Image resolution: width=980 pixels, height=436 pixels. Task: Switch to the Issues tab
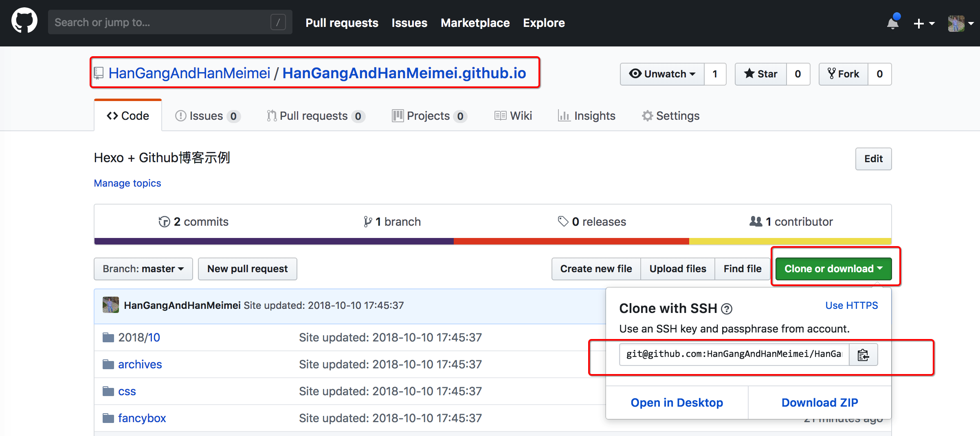click(x=208, y=116)
